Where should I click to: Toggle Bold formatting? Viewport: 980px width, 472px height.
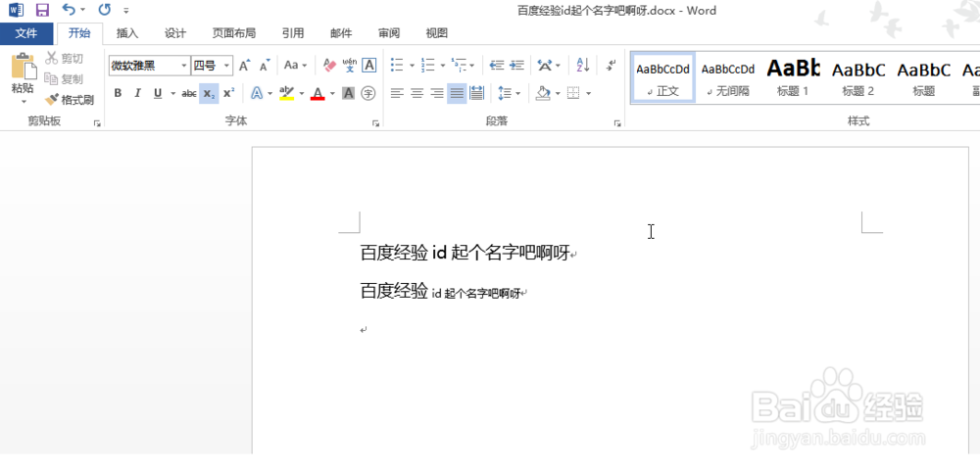pyautogui.click(x=118, y=94)
